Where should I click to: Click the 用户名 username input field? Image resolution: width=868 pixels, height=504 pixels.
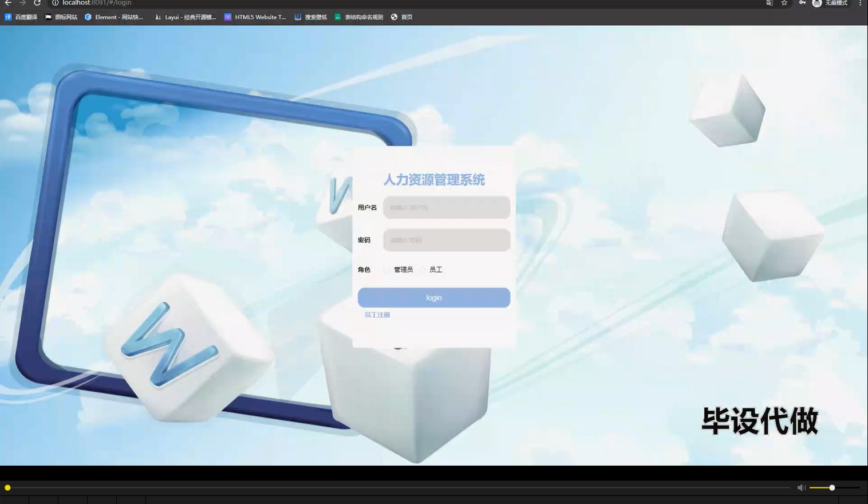click(447, 207)
